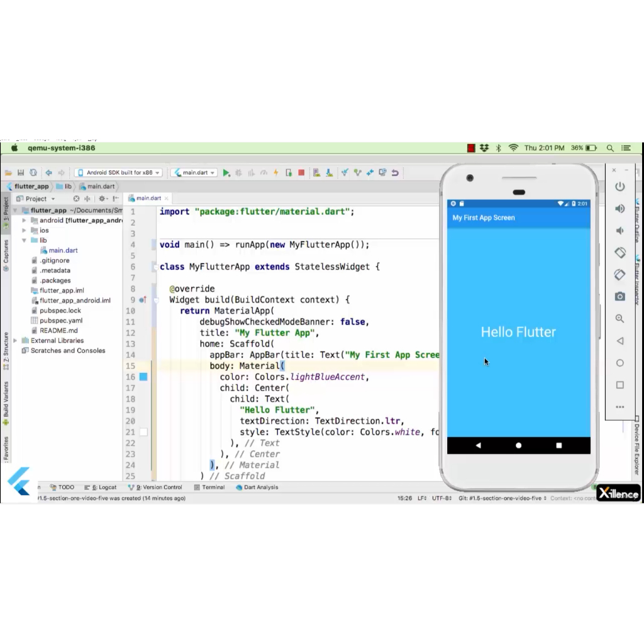Expand the ios folder in the project tree
Viewport: 644px width, 644px height.
(25, 230)
